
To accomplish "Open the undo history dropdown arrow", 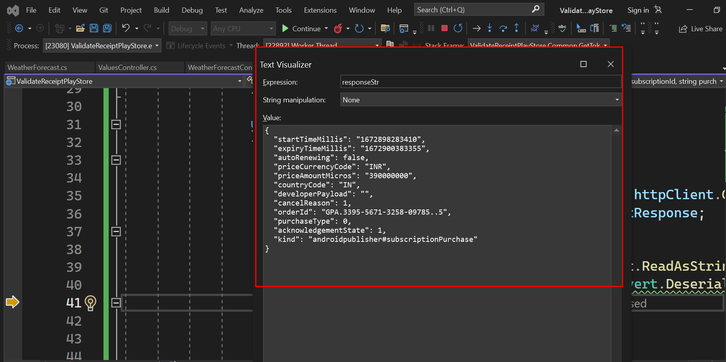I will point(137,29).
